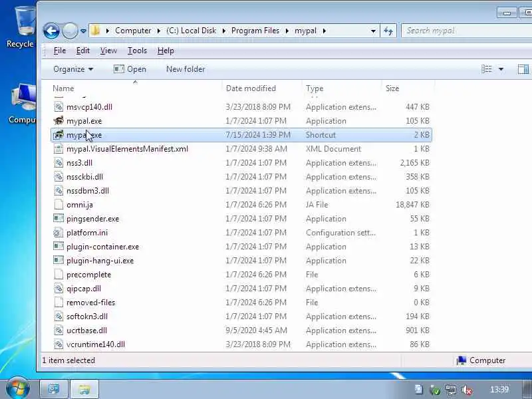The image size is (532, 399).
Task: Click the New folder button
Action: 186,69
